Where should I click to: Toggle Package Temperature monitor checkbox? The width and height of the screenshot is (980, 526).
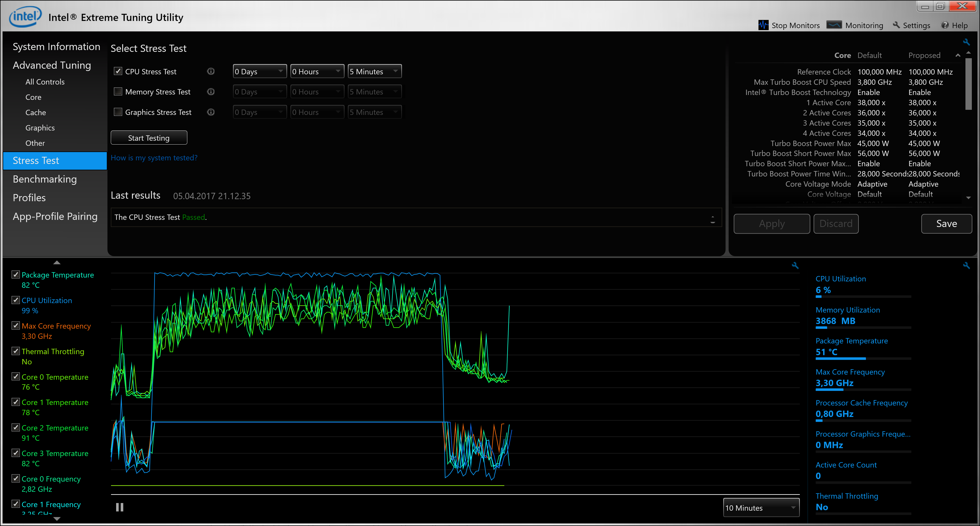(16, 274)
